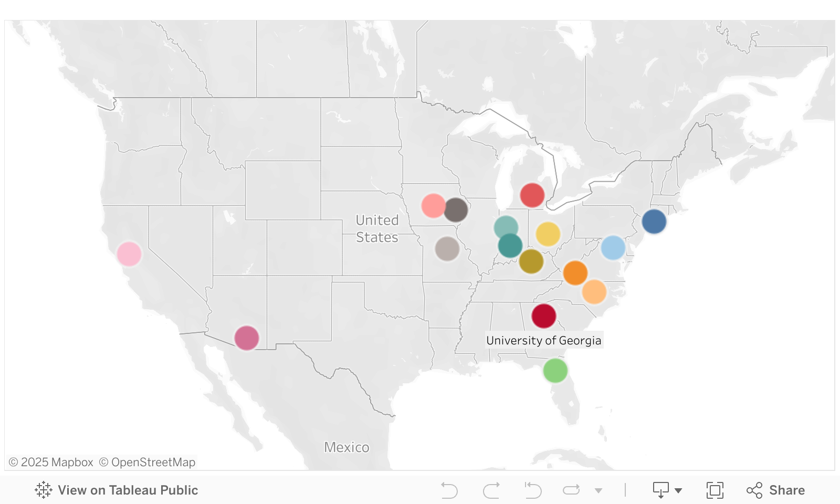Select the green mark in Florida
The image size is (840, 504).
pos(556,370)
